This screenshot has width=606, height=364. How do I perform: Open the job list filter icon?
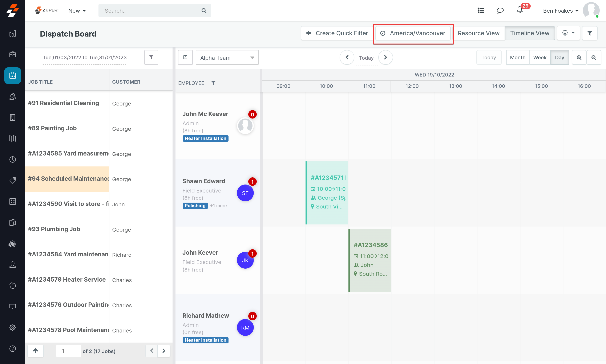click(x=151, y=57)
